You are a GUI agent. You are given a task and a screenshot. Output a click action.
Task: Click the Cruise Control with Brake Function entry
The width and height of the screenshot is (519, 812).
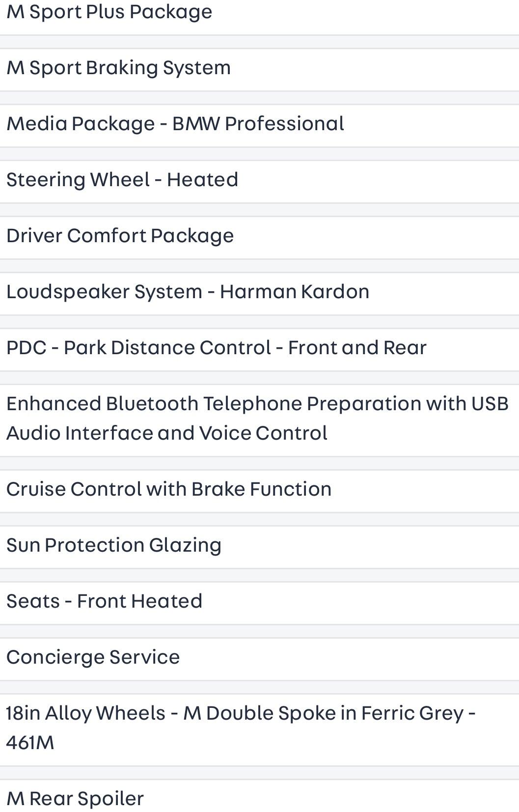169,489
